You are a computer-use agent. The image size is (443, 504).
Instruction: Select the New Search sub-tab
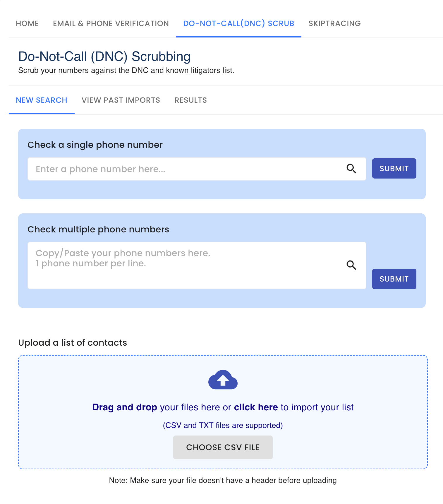[x=42, y=100]
